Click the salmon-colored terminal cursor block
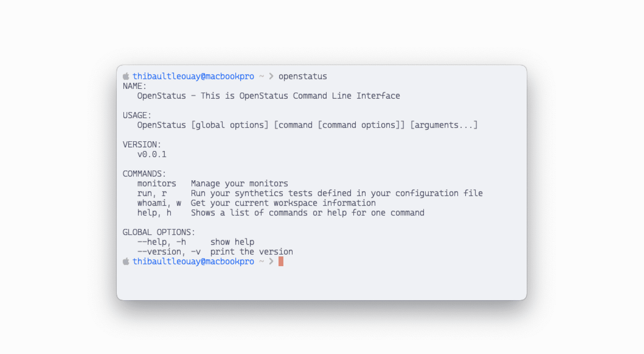Screen dimensions: 644x354 coord(281,261)
